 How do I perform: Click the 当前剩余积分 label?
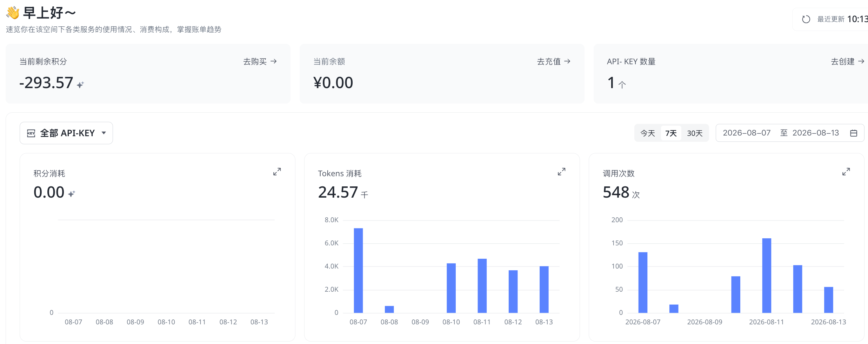[43, 61]
